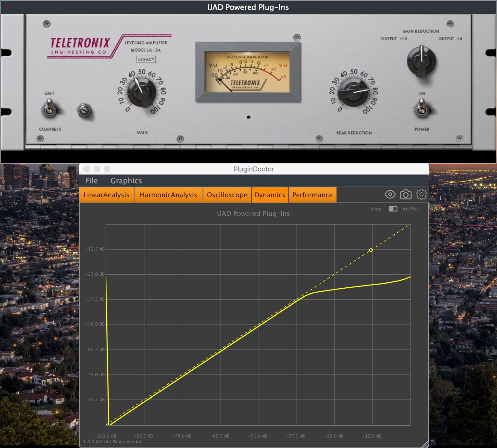Click the VU level indicator meter
497x448 pixels.
click(248, 72)
